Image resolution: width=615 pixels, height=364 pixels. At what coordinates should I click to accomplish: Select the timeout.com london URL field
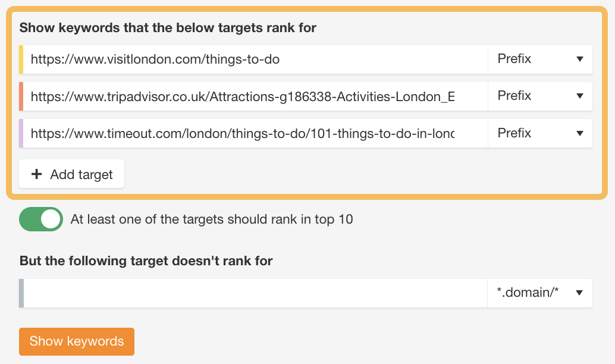coord(256,133)
